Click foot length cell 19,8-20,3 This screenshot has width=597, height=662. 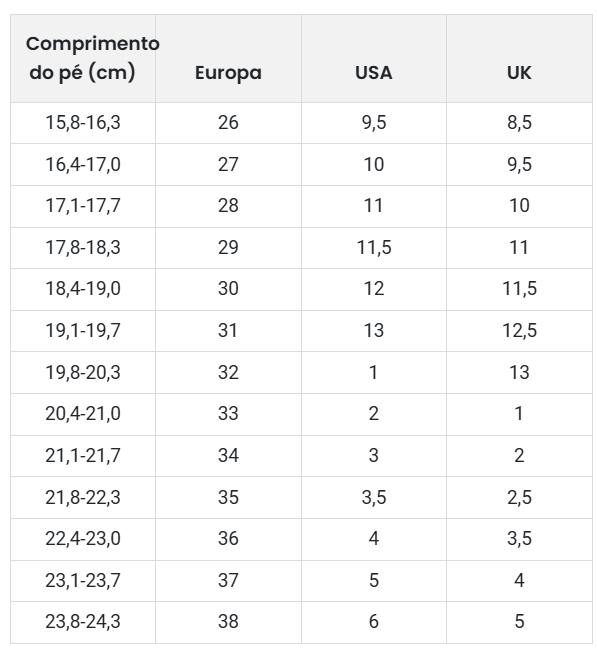point(83,372)
